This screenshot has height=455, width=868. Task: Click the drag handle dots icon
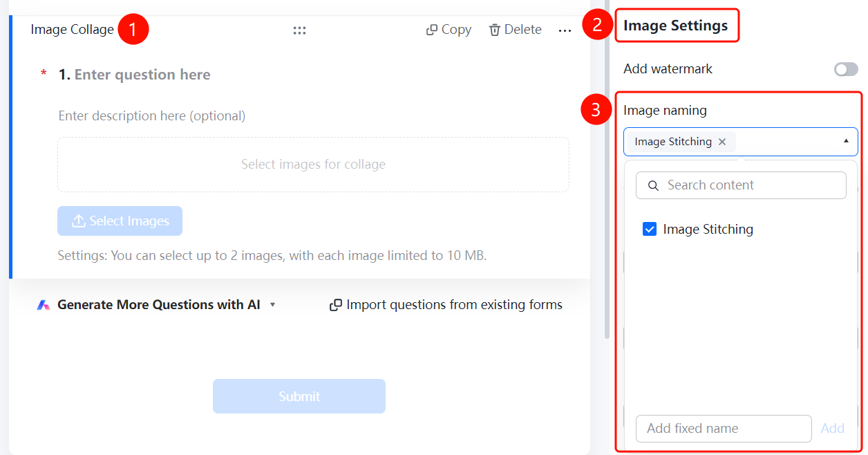tap(299, 30)
